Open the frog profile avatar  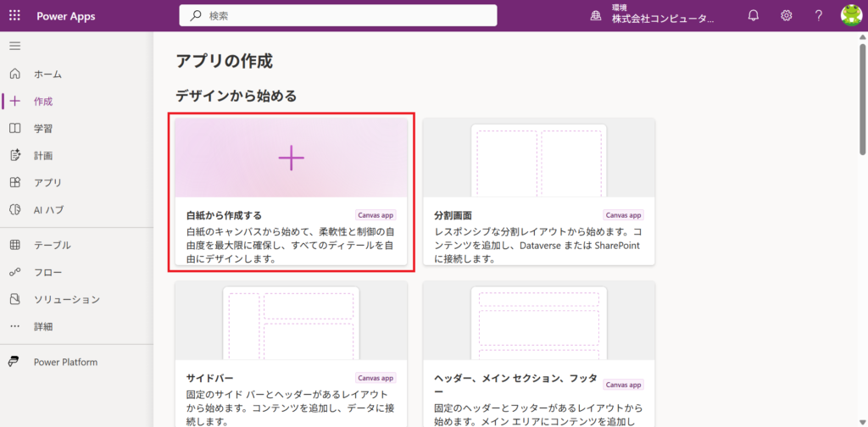coord(851,15)
